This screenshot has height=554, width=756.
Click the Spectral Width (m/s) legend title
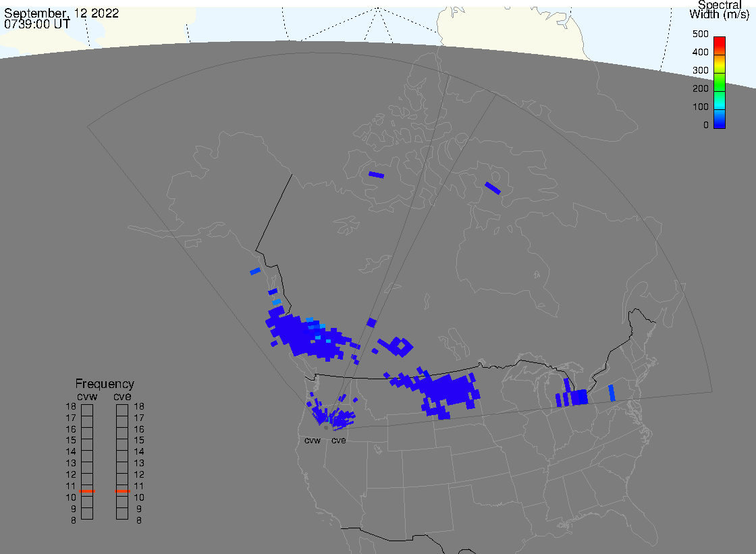[719, 9]
